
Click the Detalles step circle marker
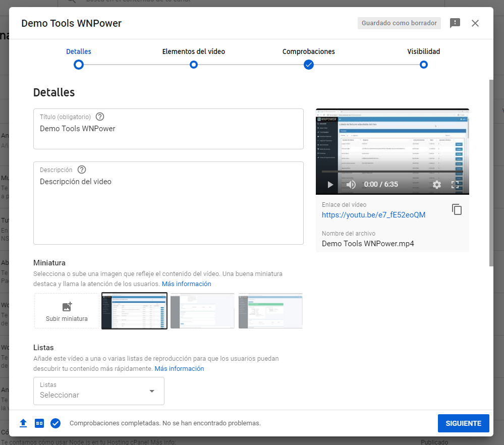pyautogui.click(x=78, y=65)
